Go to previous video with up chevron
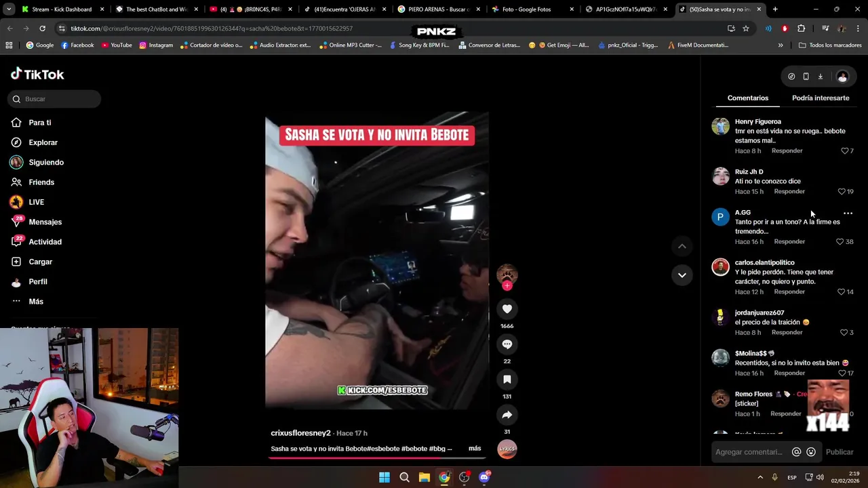 (x=682, y=246)
